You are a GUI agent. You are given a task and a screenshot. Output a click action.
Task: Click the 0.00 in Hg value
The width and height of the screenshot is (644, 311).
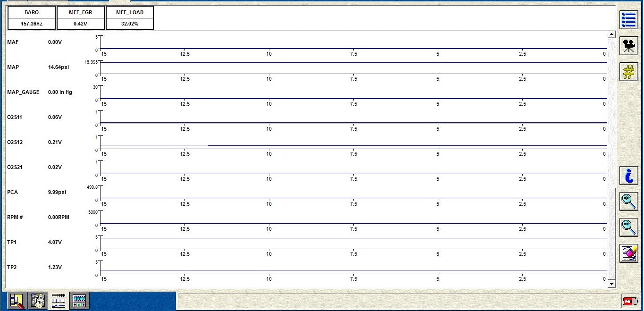(x=60, y=92)
